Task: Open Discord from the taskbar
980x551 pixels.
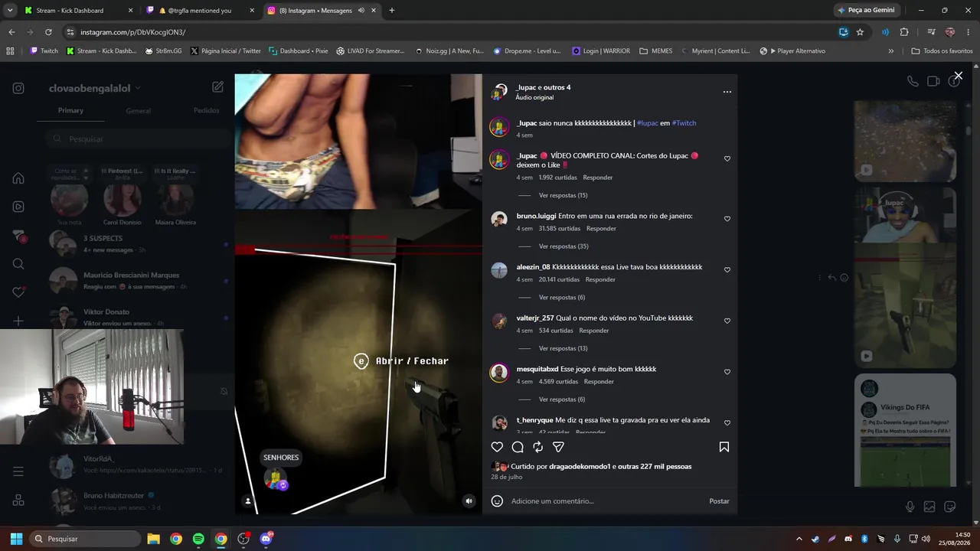Action: (x=266, y=539)
